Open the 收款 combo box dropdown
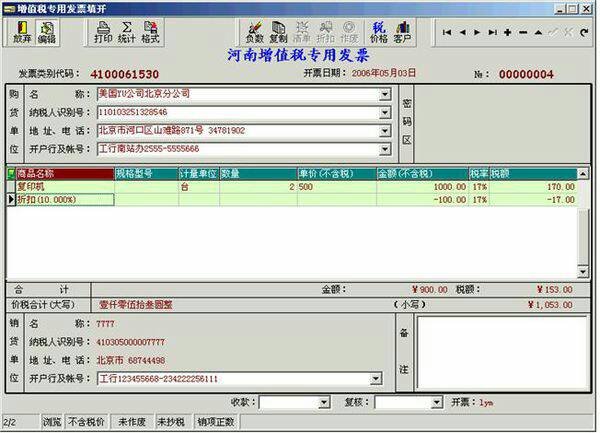600x433 pixels. pyautogui.click(x=324, y=402)
